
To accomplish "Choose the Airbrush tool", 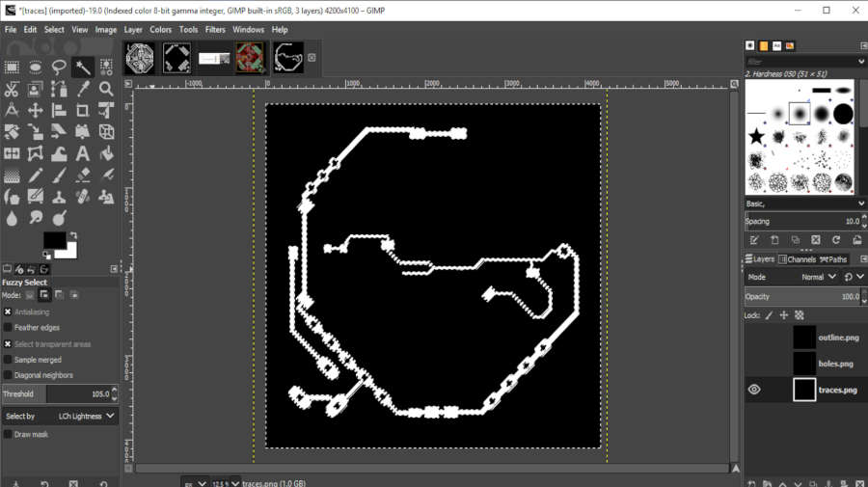I will 106,176.
